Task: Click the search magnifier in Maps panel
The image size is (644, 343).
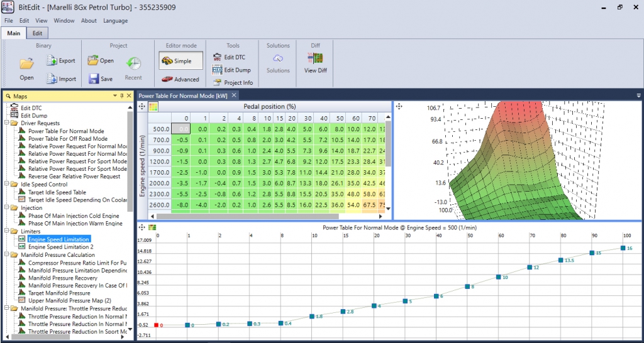Action: (8, 96)
